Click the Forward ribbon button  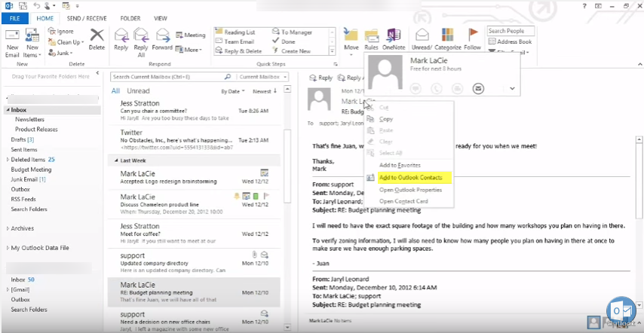pyautogui.click(x=162, y=39)
